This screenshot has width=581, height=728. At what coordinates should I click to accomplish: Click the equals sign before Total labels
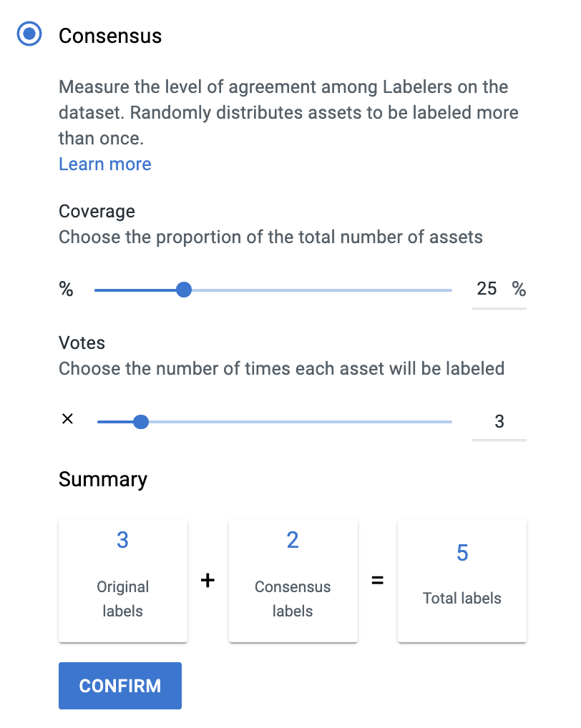tap(378, 581)
